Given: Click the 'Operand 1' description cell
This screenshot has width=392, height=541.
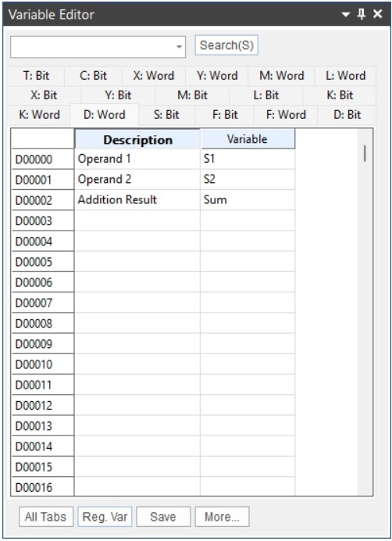Looking at the screenshot, I should [x=137, y=159].
